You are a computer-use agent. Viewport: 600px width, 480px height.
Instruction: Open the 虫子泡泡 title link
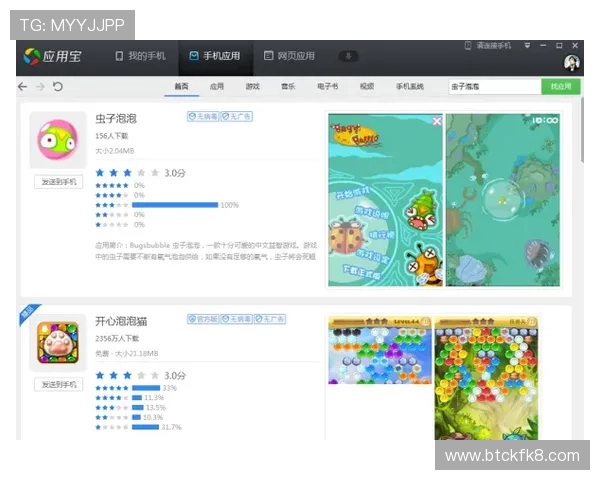[116, 119]
